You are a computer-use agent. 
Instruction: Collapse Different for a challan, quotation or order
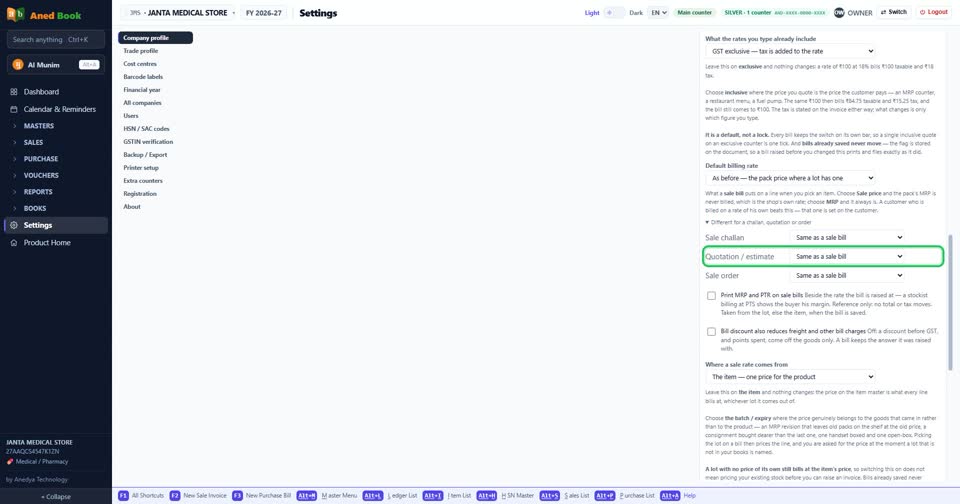click(758, 222)
